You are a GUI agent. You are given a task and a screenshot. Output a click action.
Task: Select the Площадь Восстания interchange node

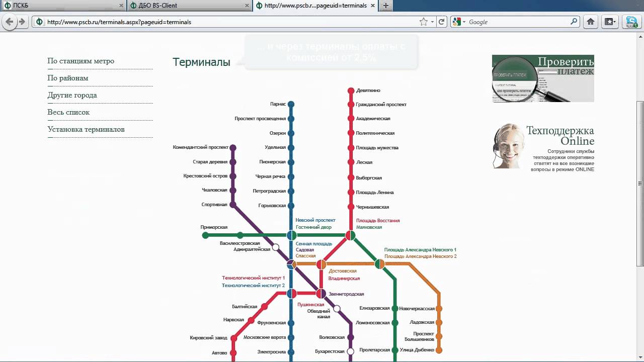351,235
